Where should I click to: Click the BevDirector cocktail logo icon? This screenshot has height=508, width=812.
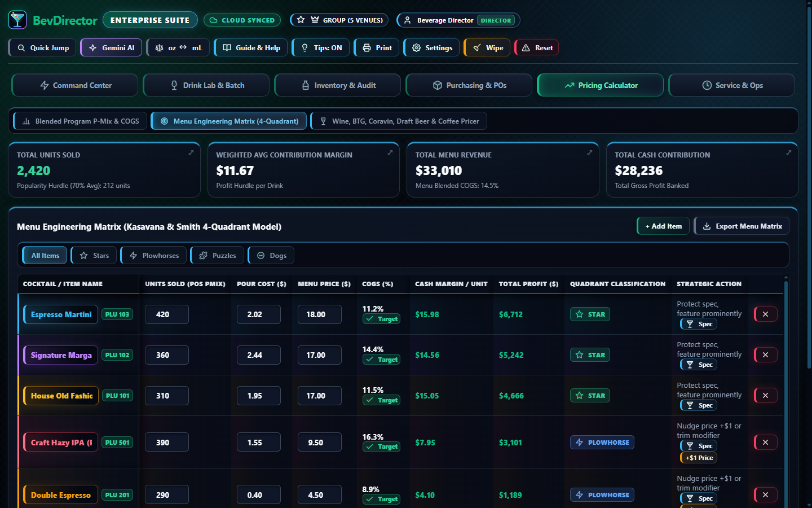tap(17, 20)
